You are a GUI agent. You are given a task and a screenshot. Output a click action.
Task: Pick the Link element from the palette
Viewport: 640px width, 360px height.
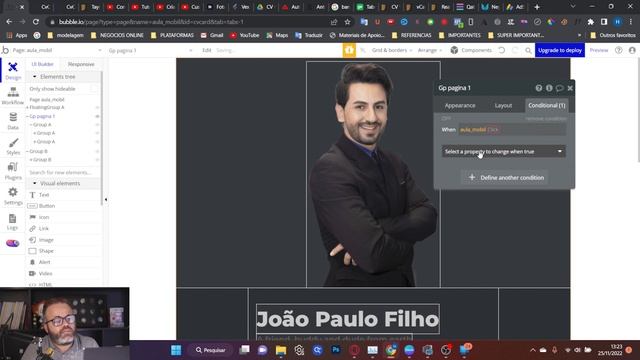coord(63,229)
